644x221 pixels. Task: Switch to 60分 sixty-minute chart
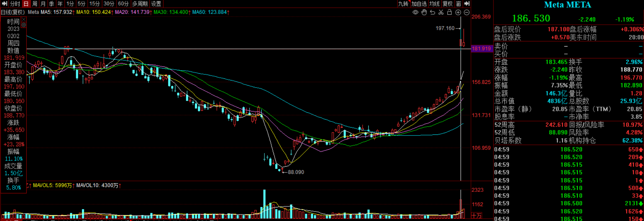pos(123,4)
